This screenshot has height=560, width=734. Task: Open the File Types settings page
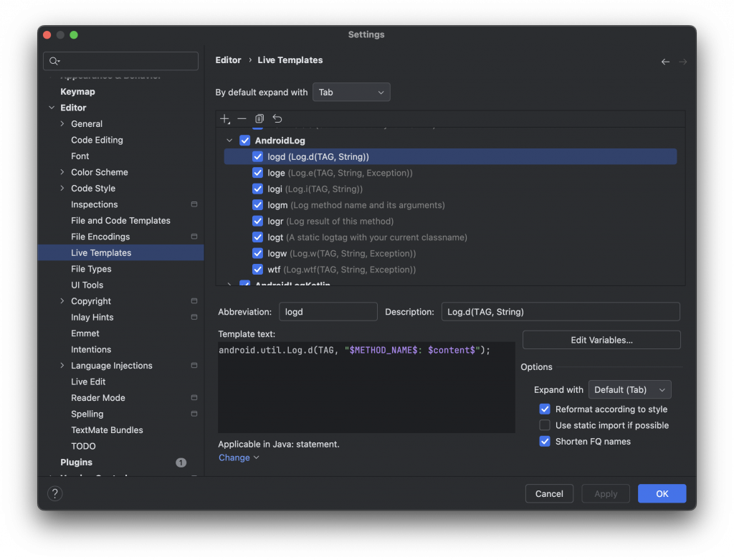coord(91,269)
